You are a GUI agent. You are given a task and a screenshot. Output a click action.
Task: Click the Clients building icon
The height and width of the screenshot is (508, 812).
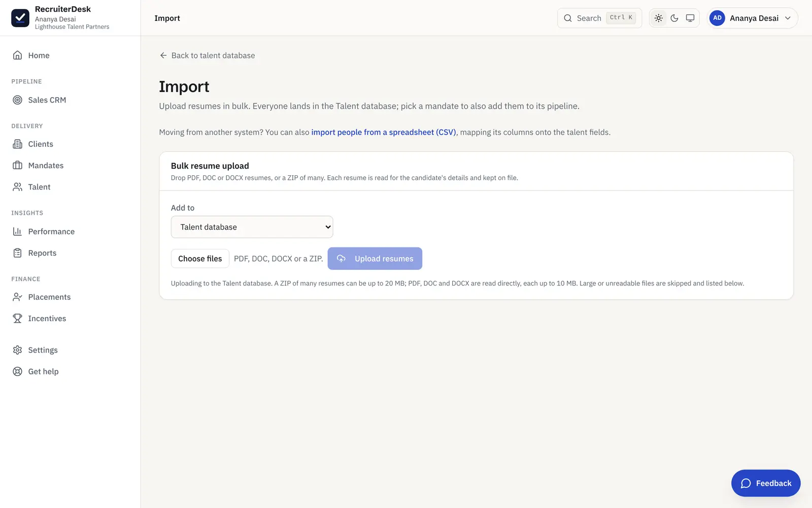[x=17, y=144]
